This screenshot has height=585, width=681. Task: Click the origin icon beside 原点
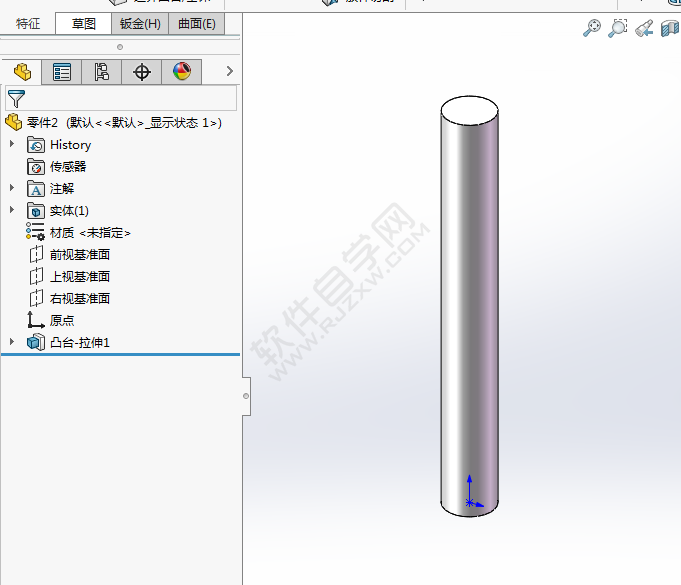[36, 320]
